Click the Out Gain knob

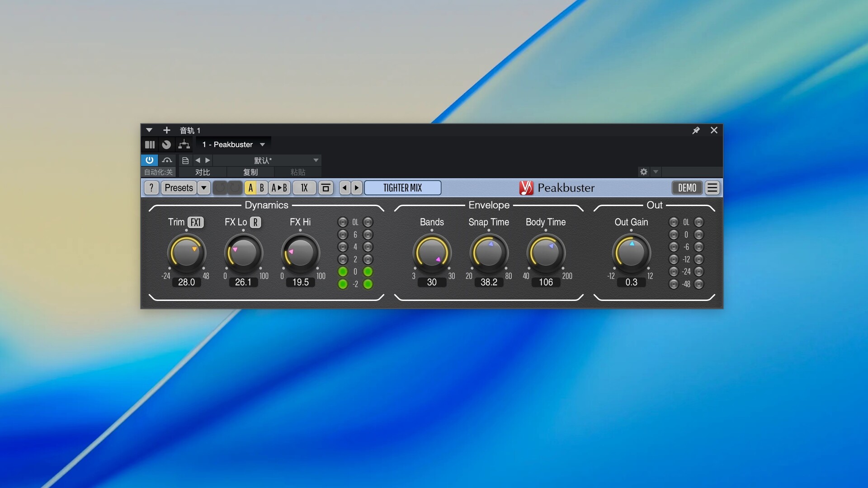pos(631,253)
